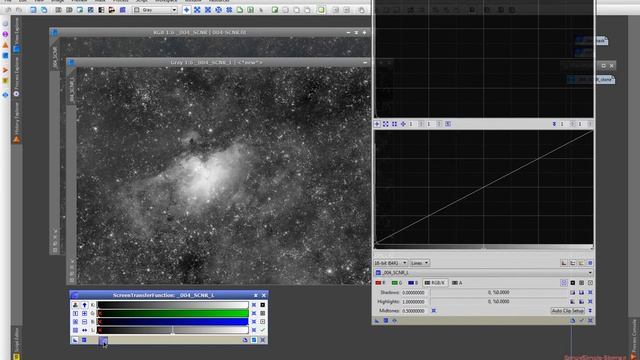
Task: Reset STF green channel
Action: coord(254,313)
